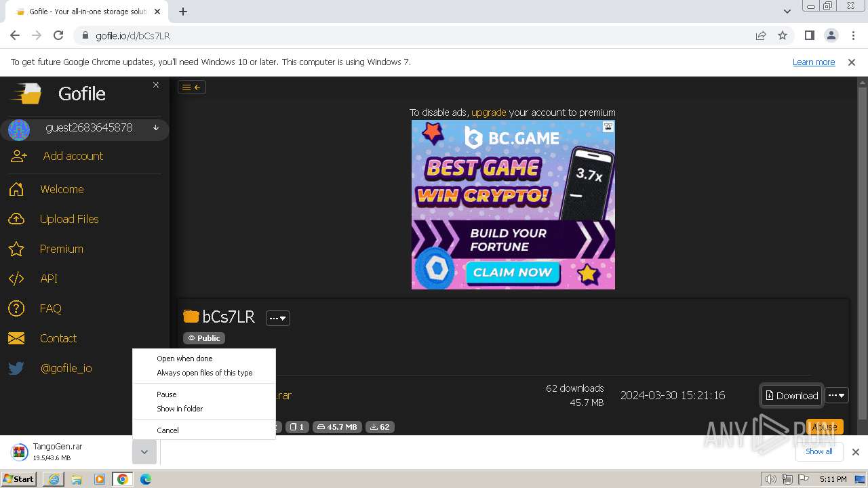The image size is (868, 488).
Task: Click the file count badge showing 1
Action: pyautogui.click(x=296, y=427)
